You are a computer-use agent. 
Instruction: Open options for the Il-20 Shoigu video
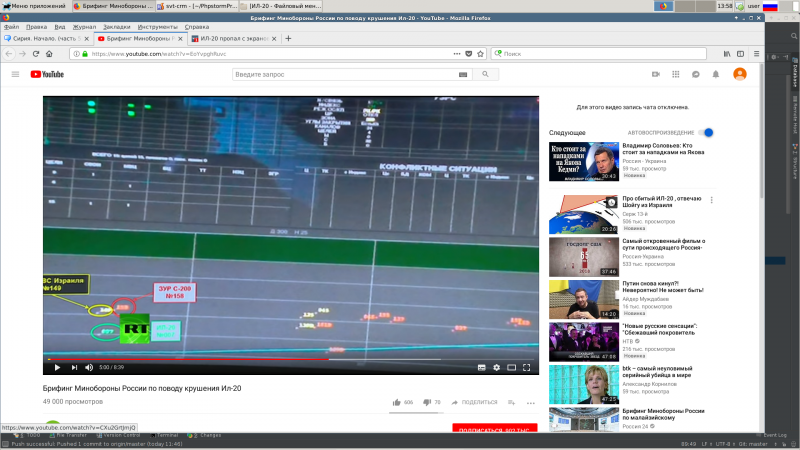(711, 200)
